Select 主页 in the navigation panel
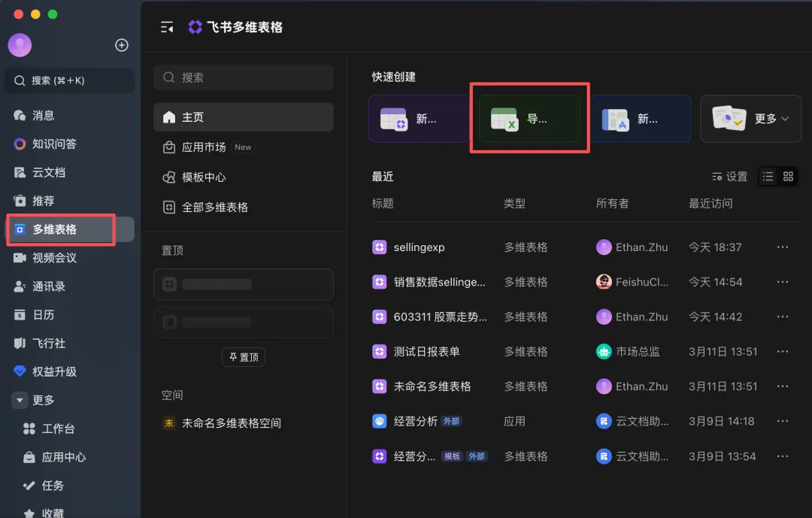The height and width of the screenshot is (518, 812). click(244, 117)
